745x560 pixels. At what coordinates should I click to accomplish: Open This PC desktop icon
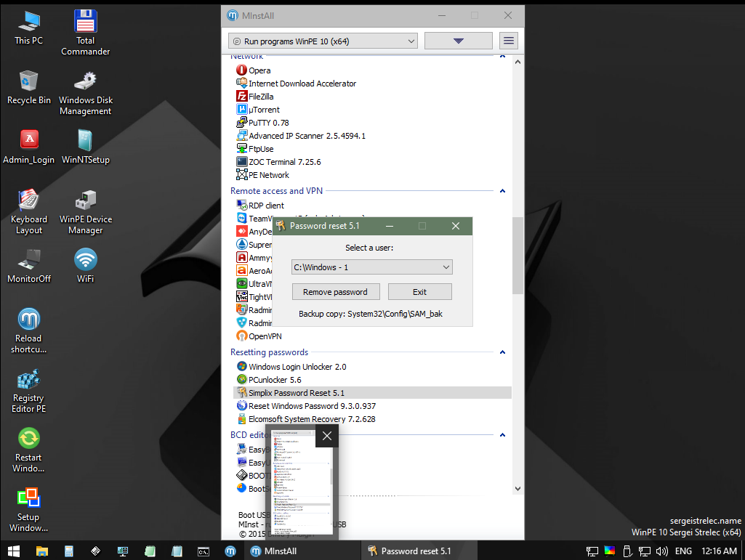pyautogui.click(x=29, y=28)
